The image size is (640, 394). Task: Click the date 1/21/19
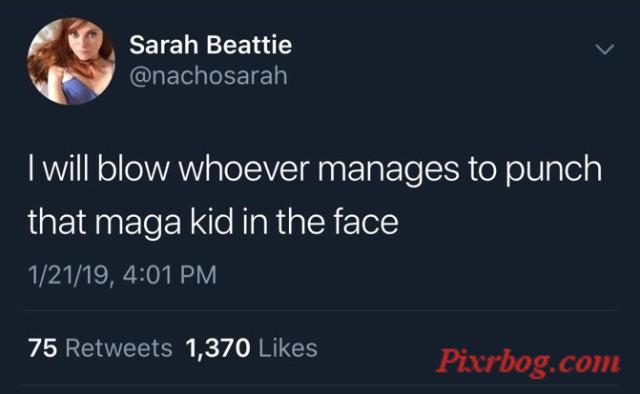tap(69, 276)
